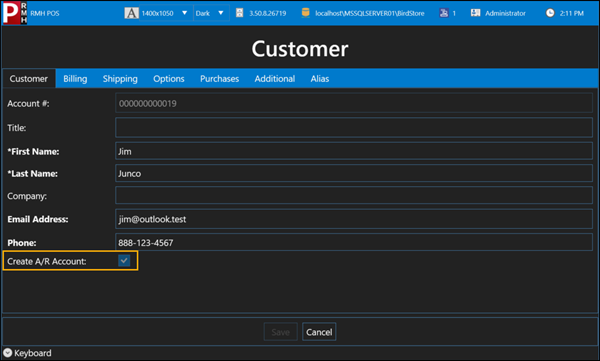Toggle the Create A/R Account checkbox
The image size is (600, 361).
point(124,261)
